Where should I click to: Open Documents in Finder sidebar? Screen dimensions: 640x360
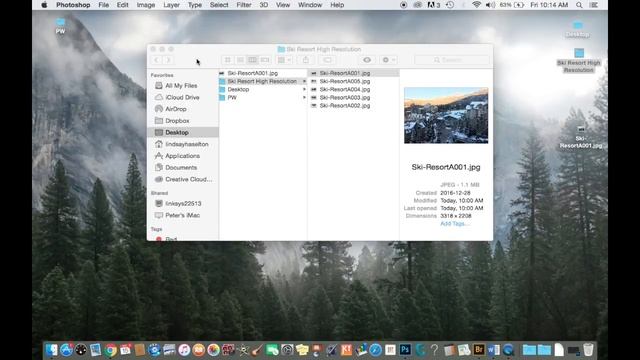(181, 167)
